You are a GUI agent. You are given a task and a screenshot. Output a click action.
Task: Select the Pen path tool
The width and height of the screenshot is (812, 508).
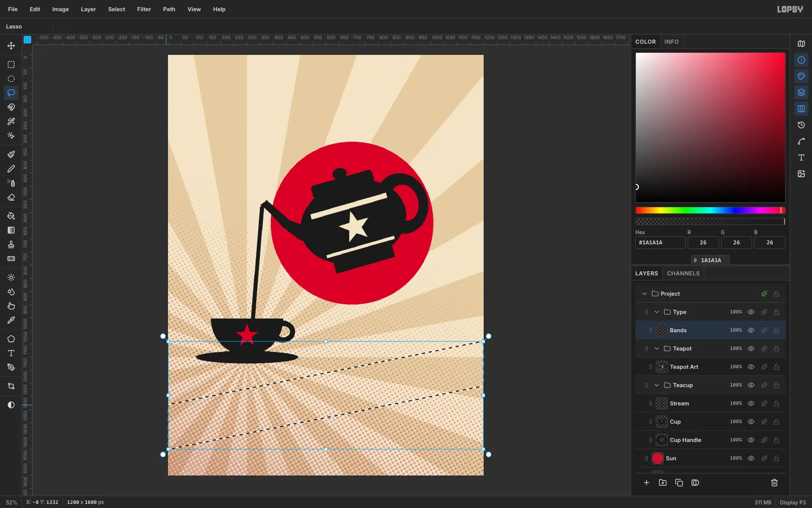click(x=11, y=367)
